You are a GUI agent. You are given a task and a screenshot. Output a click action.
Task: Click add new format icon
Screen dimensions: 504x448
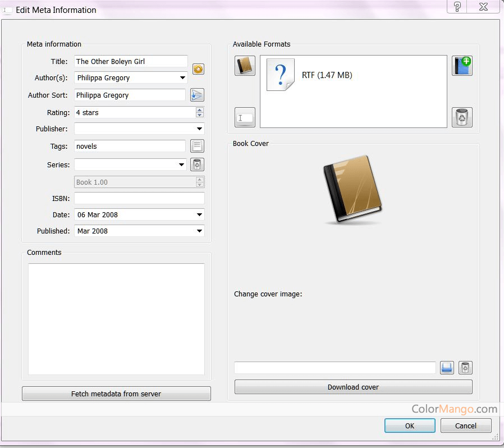click(x=462, y=66)
